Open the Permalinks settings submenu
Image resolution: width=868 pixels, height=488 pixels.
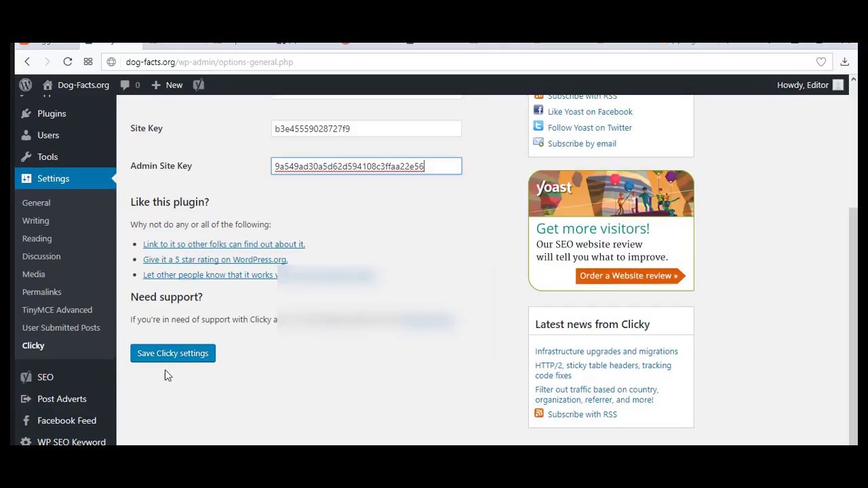tap(41, 292)
